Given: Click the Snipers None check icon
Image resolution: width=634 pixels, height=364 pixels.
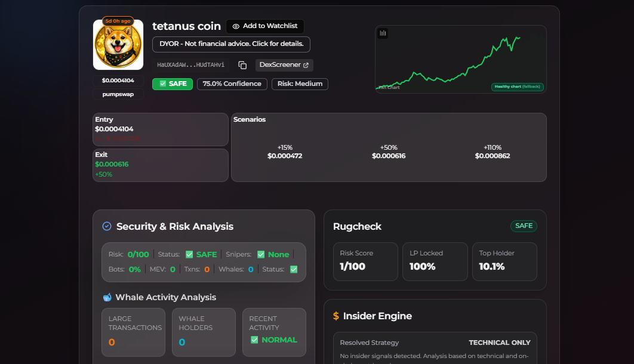Looking at the screenshot, I should (261, 255).
